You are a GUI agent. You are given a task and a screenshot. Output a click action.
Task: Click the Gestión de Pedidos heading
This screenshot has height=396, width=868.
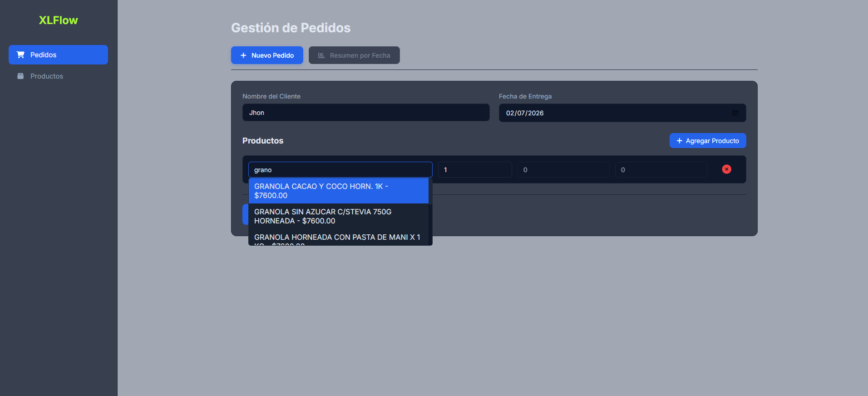click(x=291, y=28)
